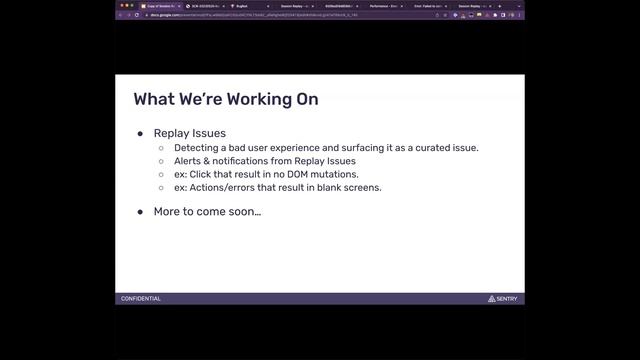640x360 pixels.
Task: Close the Copy of Session Replay slides tab
Action: coord(179,6)
